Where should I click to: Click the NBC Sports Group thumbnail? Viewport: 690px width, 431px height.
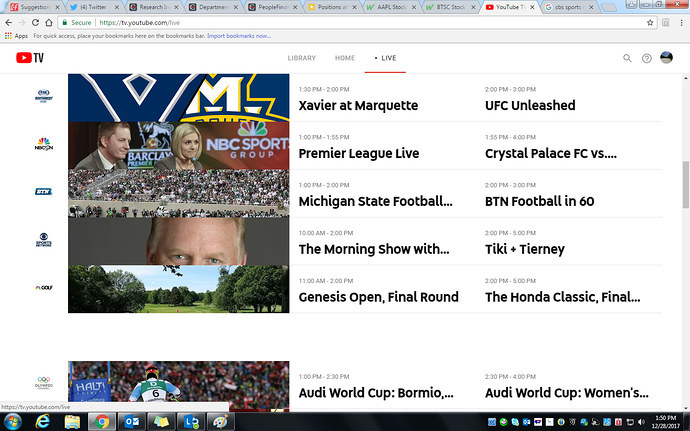pos(179,145)
